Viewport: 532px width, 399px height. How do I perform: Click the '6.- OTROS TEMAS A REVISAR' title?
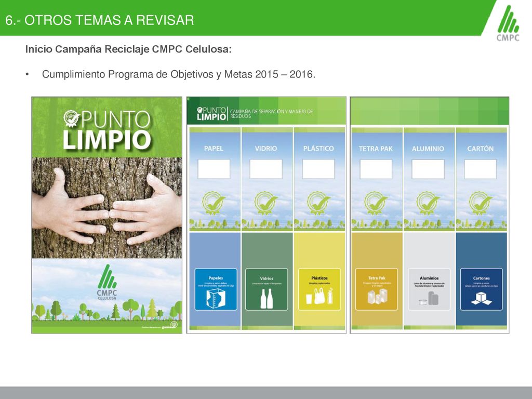(x=100, y=20)
